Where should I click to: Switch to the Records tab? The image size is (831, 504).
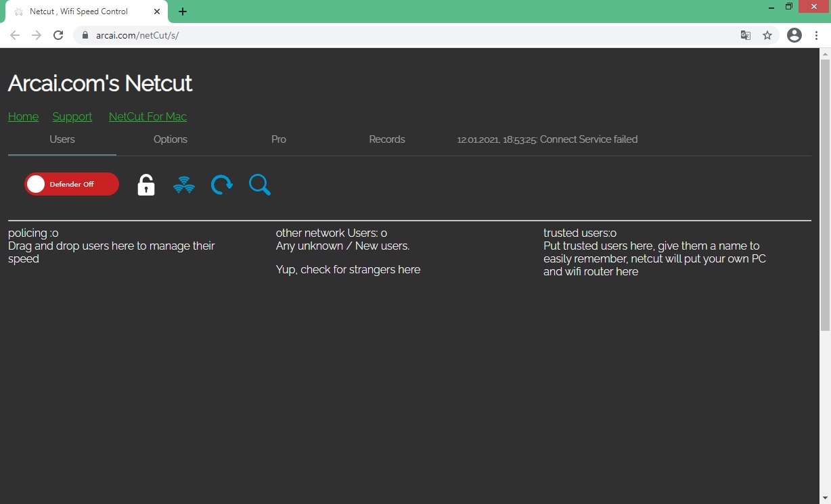tap(387, 139)
